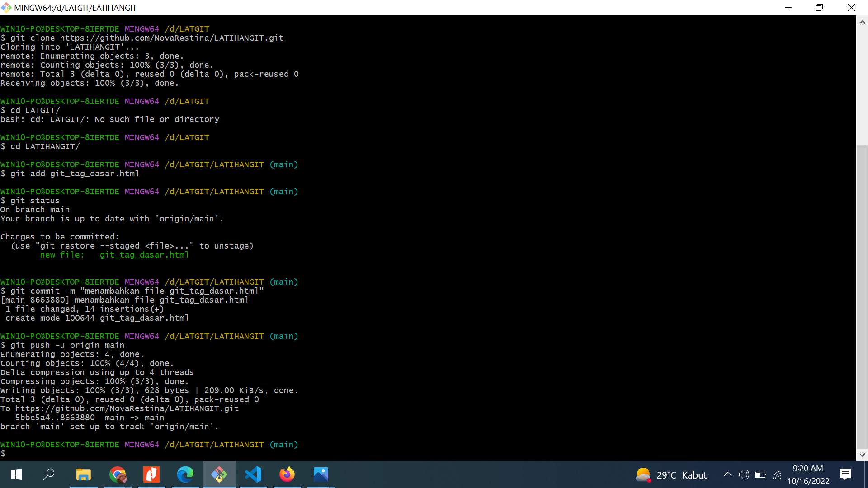Switch to Microsoft Edge in taskbar
Image resolution: width=868 pixels, height=488 pixels.
point(185,474)
